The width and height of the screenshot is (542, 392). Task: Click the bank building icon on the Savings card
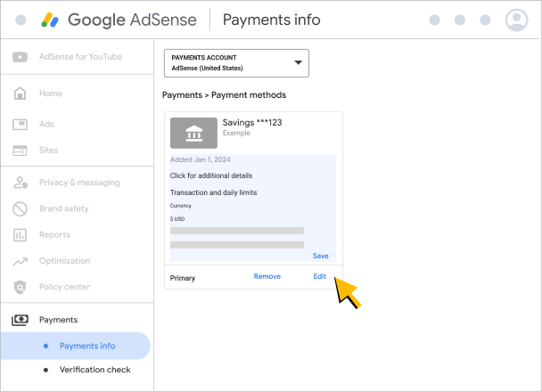click(193, 133)
